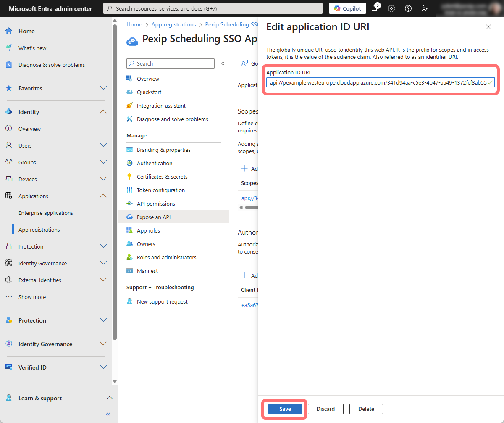Image resolution: width=504 pixels, height=423 pixels.
Task: Click the App registrations breadcrumb link
Action: 173,24
